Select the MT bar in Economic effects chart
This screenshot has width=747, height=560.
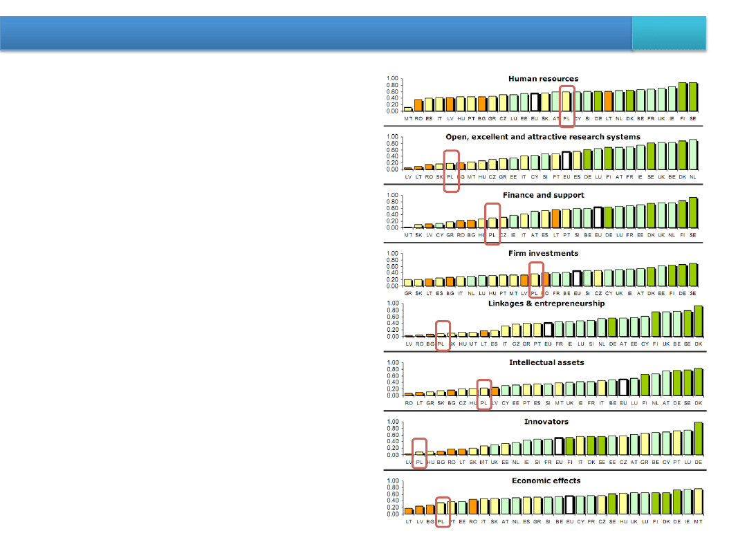pos(699,501)
